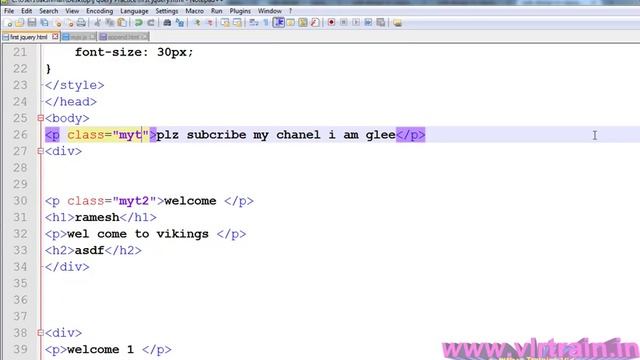This screenshot has width=640, height=360.
Task: Open the View menu
Action: (x=72, y=11)
